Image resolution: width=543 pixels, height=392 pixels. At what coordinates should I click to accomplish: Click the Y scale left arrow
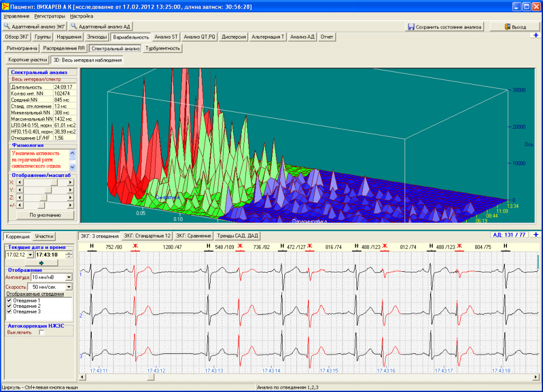coord(20,190)
